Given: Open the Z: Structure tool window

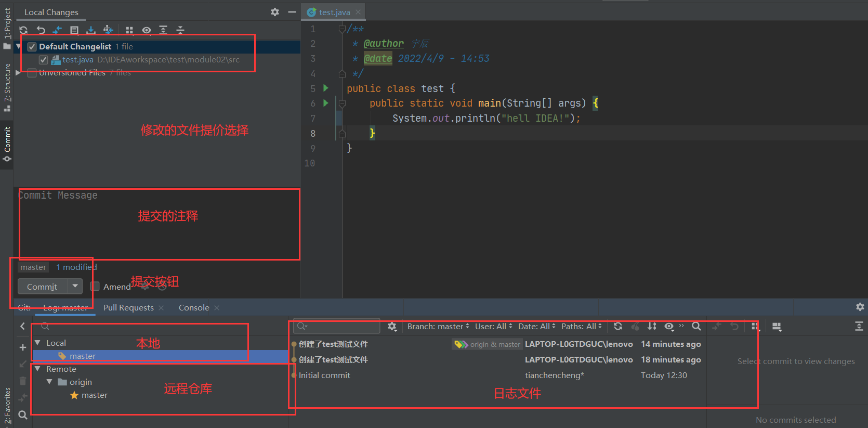Looking at the screenshot, I should (x=7, y=87).
